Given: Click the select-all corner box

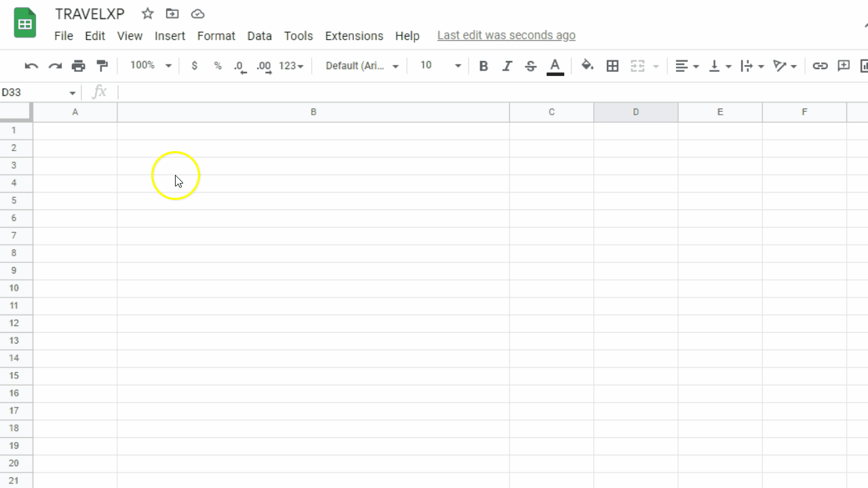Looking at the screenshot, I should coord(16,112).
